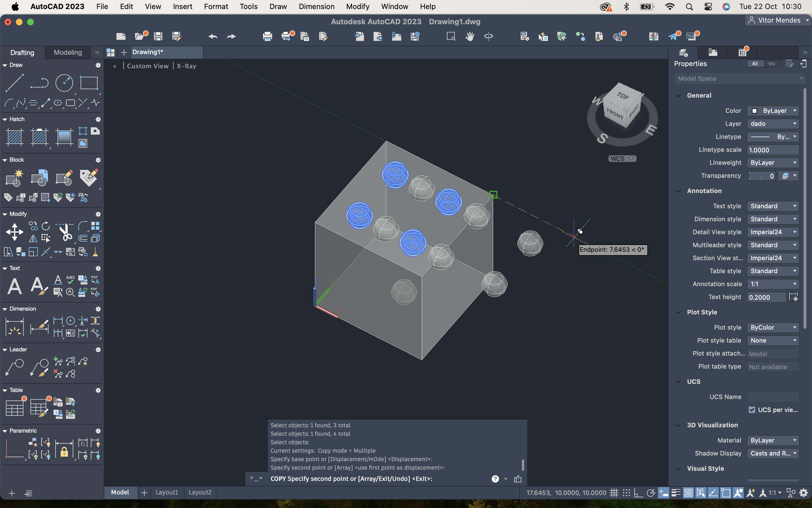Select the Gradient hatch tool

pyautogui.click(x=64, y=137)
